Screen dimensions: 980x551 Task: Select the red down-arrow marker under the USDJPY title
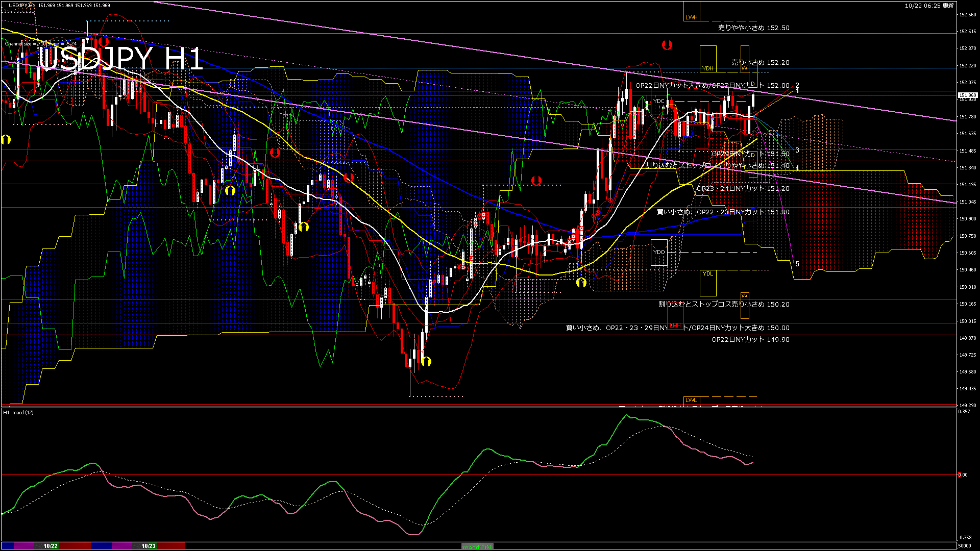tap(103, 41)
